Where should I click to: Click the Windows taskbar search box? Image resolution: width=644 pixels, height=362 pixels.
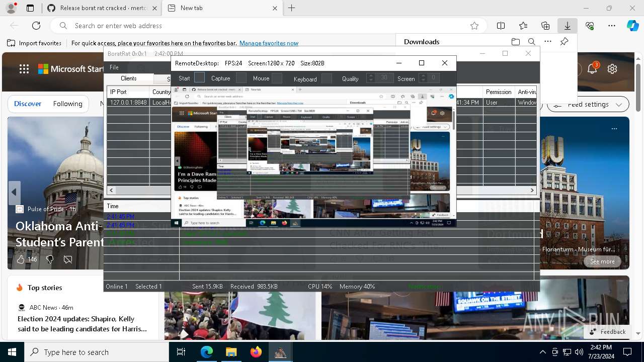(97, 352)
